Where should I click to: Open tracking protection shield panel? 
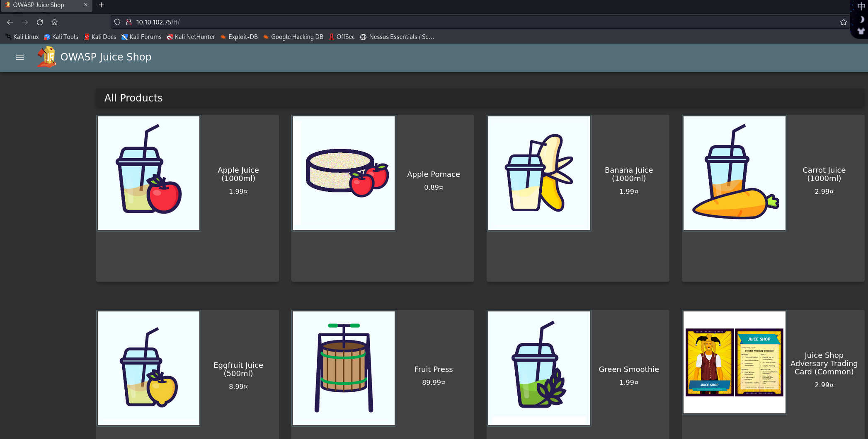(x=117, y=22)
